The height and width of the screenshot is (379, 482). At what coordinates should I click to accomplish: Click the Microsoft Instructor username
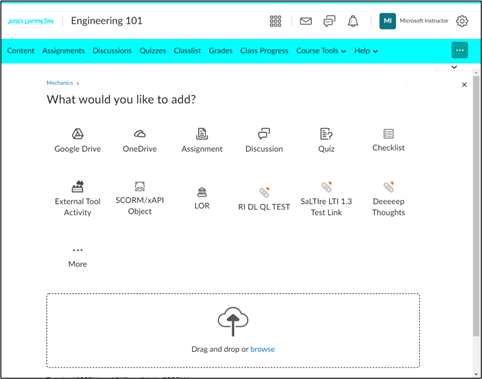coord(424,21)
